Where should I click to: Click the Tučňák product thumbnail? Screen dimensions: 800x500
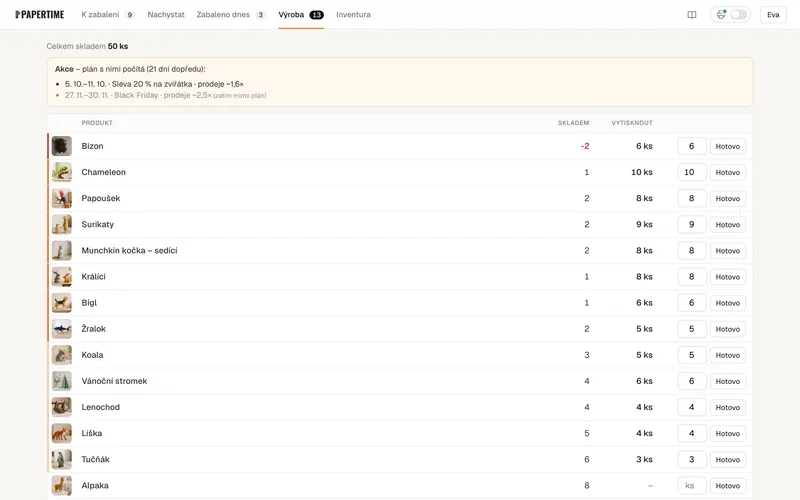62,459
